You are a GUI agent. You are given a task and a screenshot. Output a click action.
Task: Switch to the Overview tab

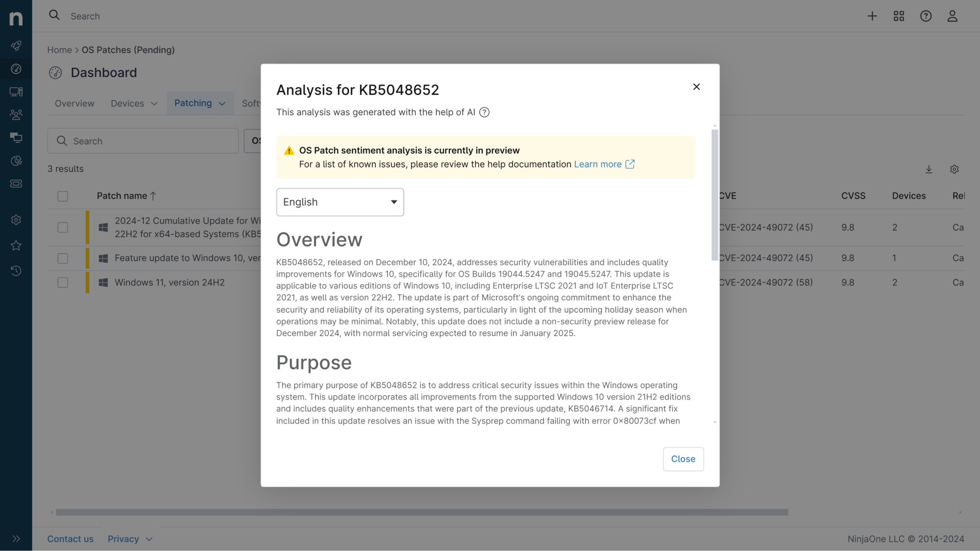[x=74, y=103]
